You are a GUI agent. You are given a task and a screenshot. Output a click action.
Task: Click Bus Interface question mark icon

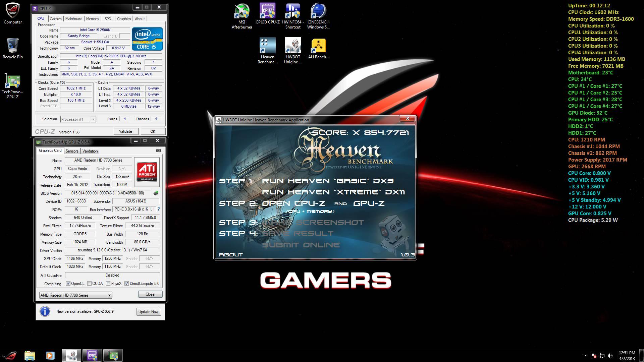[x=159, y=209]
